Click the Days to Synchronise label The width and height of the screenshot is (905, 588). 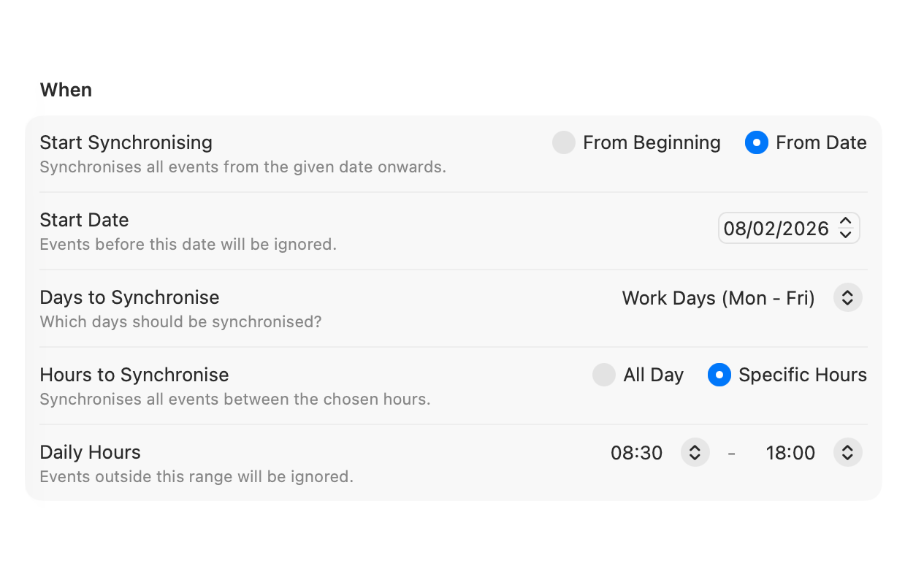click(x=129, y=297)
